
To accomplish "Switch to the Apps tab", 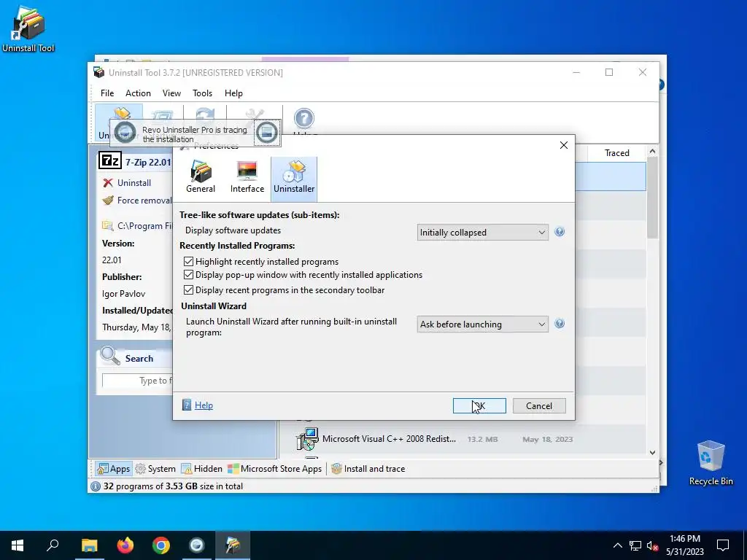I will click(x=113, y=469).
